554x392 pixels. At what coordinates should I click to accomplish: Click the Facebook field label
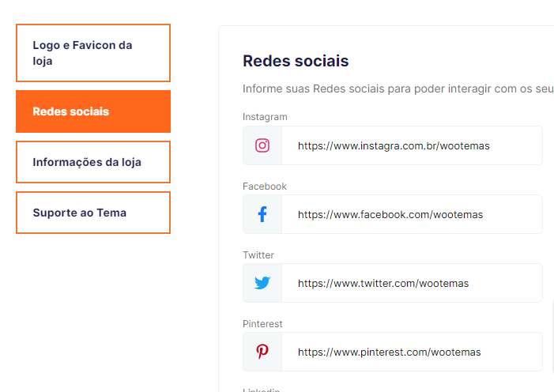265,187
